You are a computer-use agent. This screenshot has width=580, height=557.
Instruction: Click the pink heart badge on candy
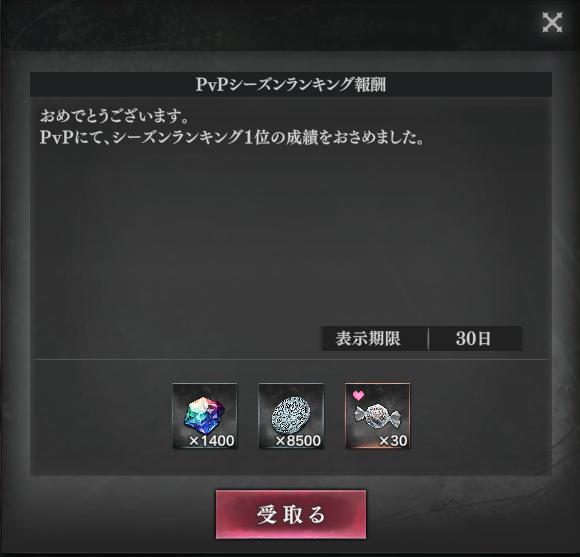358,395
